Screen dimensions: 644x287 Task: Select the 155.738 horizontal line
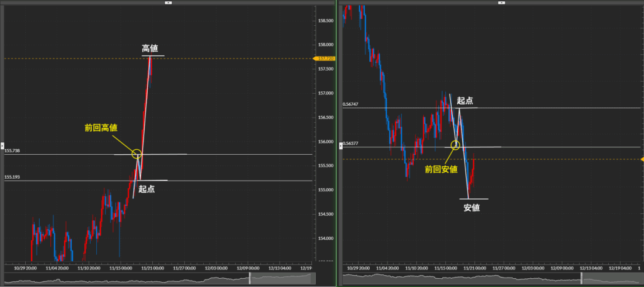pyautogui.click(x=63, y=154)
